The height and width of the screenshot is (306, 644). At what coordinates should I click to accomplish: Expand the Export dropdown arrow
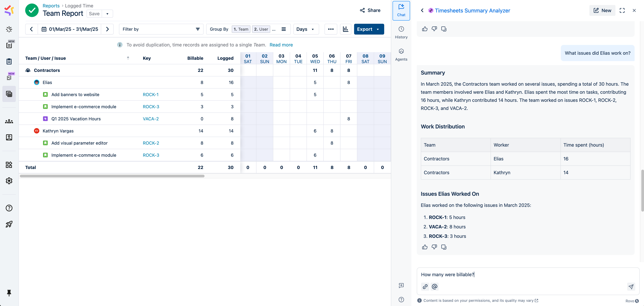(x=378, y=29)
